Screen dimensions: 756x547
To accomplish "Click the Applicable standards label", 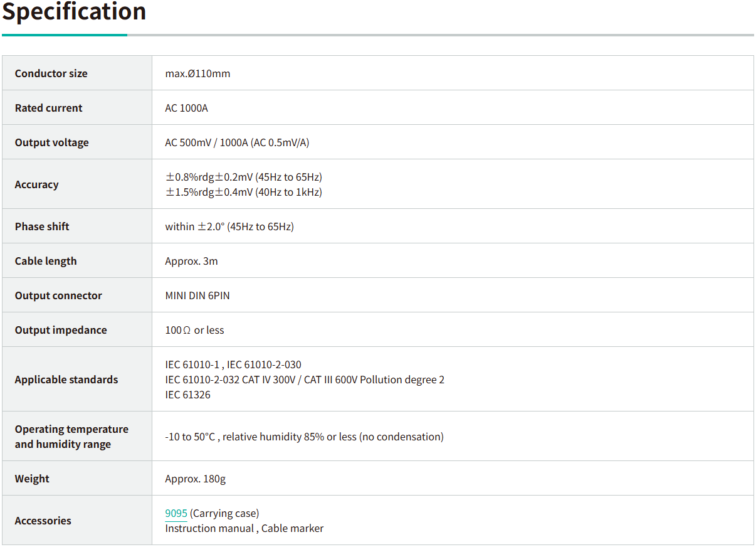I will [66, 380].
